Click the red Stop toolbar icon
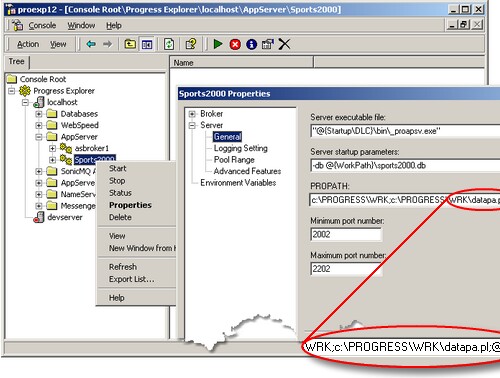This screenshot has height=378, width=500. pos(235,44)
